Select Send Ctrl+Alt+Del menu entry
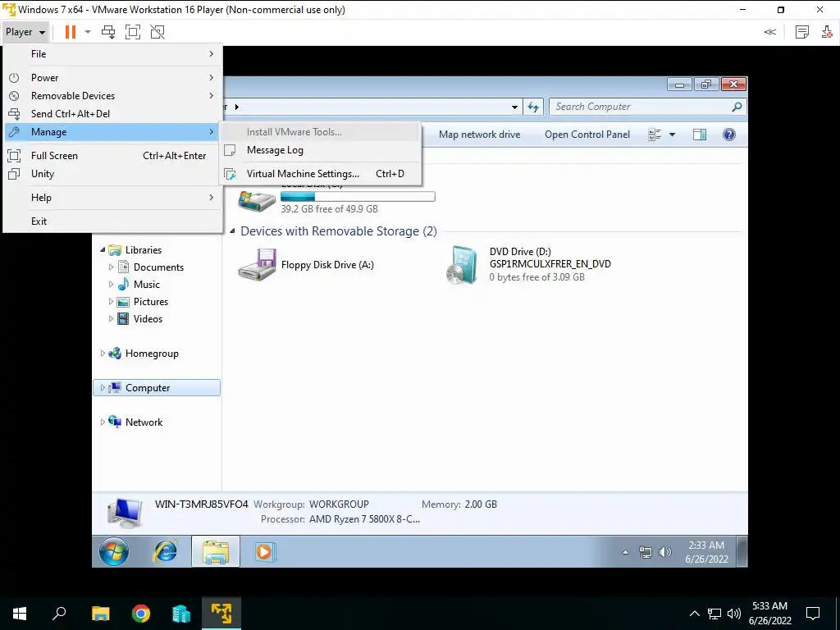 click(x=113, y=113)
